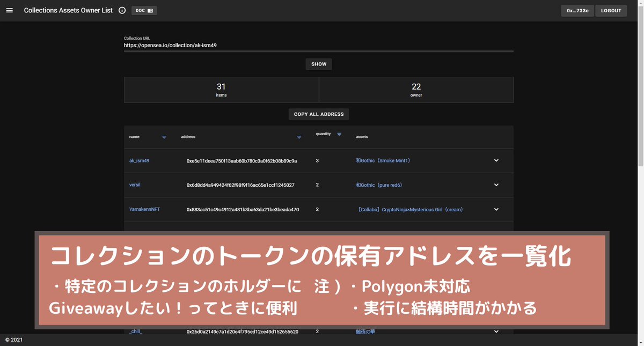Open the DOC documentation badge
Screen dimensions: 644x346
click(144, 10)
